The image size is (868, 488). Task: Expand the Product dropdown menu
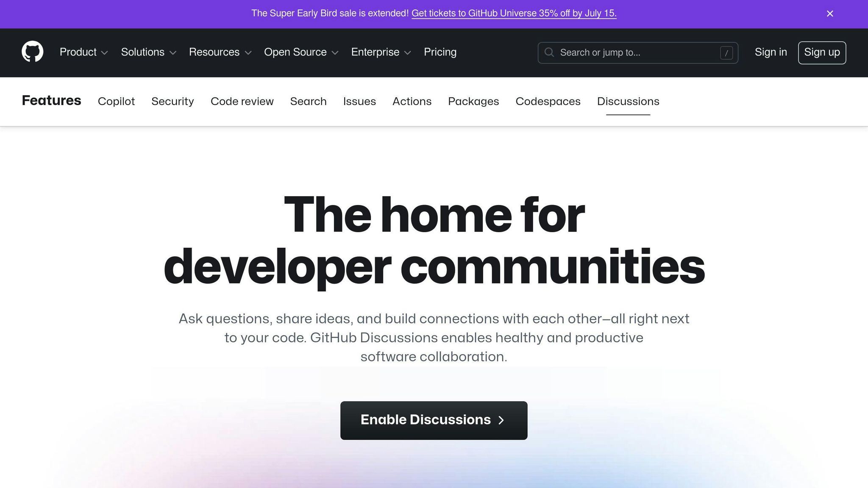click(83, 52)
